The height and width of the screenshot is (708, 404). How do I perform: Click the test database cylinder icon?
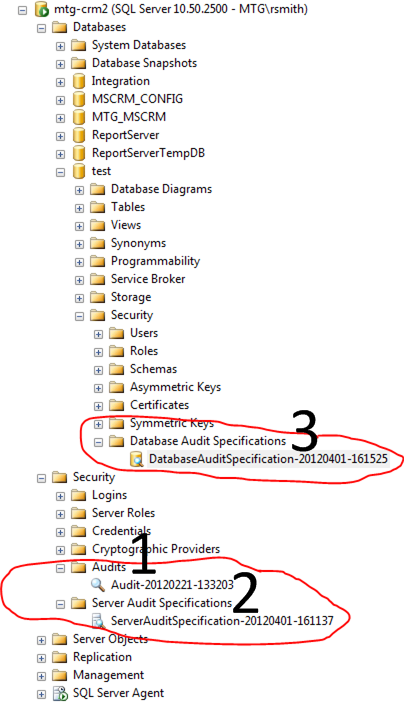tap(79, 171)
